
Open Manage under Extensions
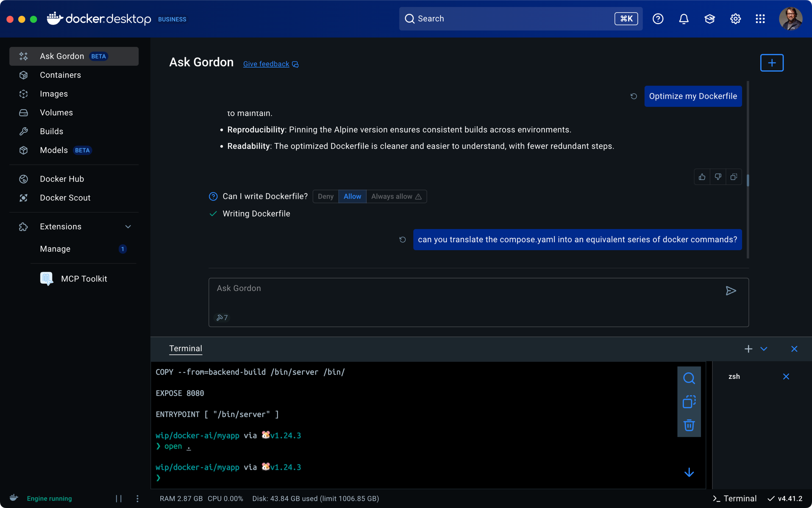(x=55, y=249)
